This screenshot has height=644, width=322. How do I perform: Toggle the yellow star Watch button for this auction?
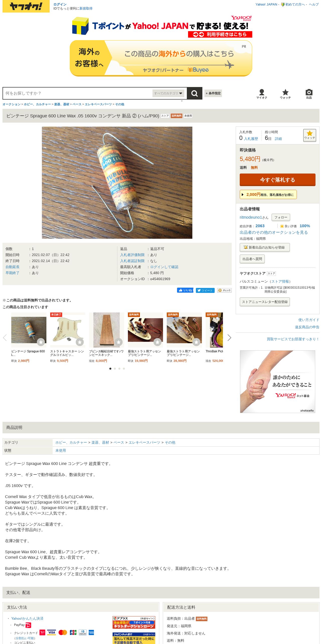(309, 135)
